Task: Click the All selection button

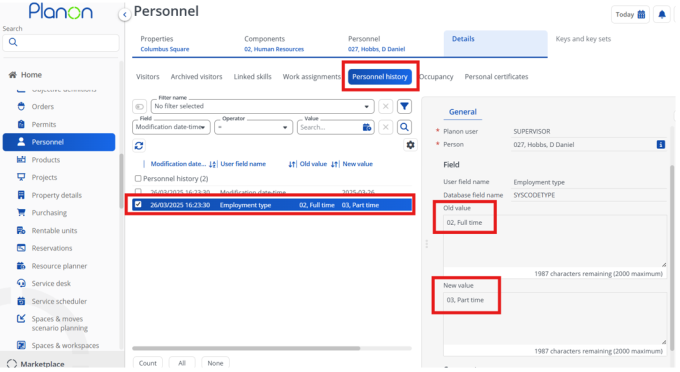Action: (182, 363)
